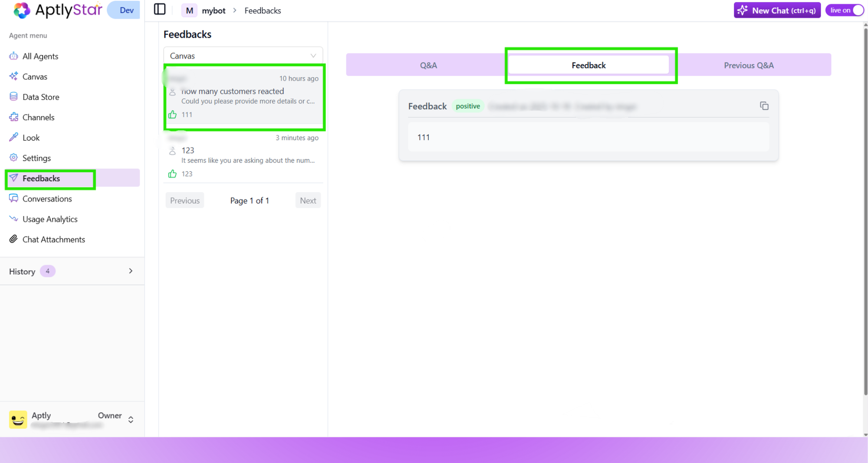Select the feedback item labeled 123
The image size is (868, 463).
click(243, 156)
